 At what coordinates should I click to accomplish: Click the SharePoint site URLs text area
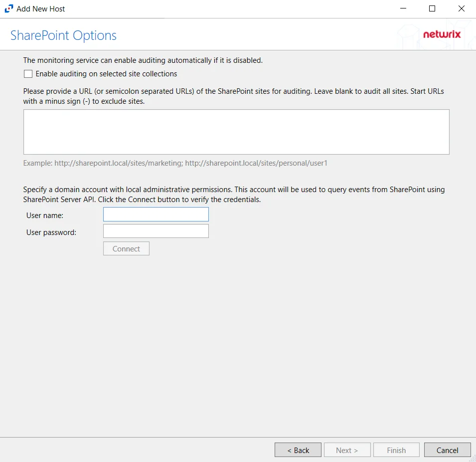236,132
